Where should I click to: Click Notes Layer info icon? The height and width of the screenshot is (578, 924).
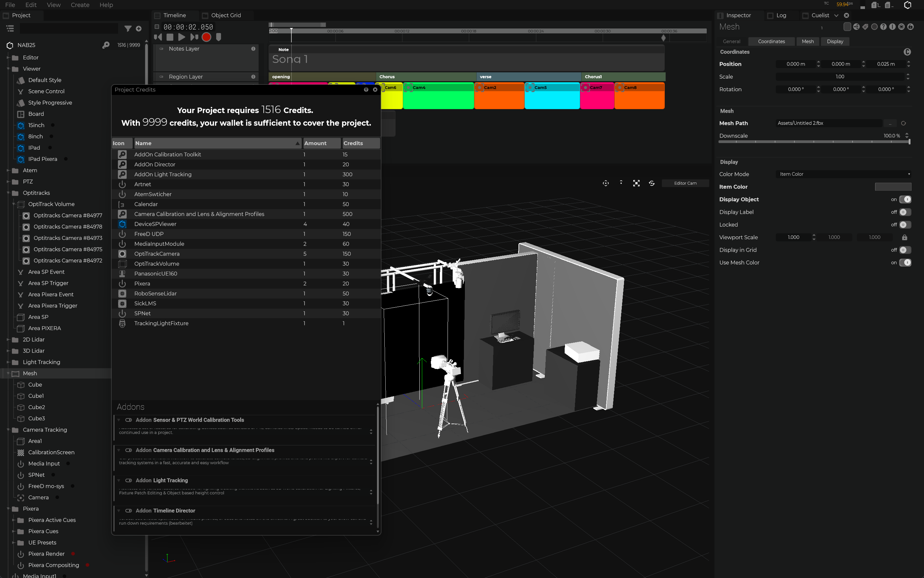[253, 49]
